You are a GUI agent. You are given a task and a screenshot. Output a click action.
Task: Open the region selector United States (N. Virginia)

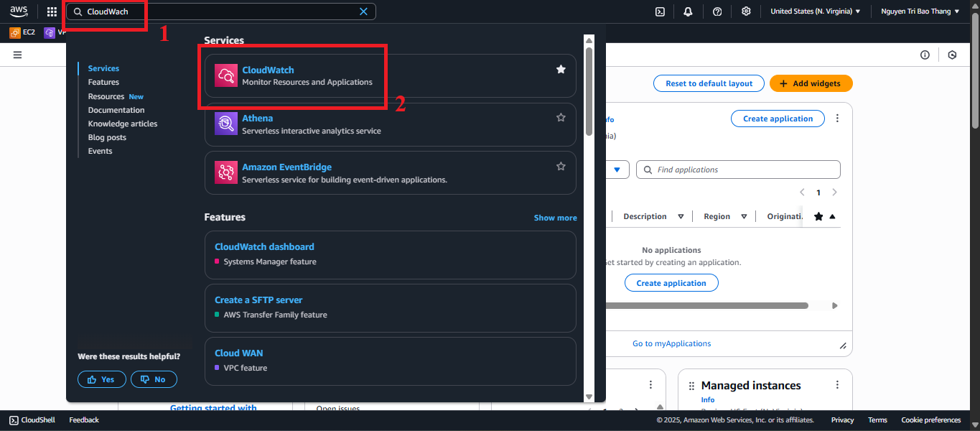815,11
